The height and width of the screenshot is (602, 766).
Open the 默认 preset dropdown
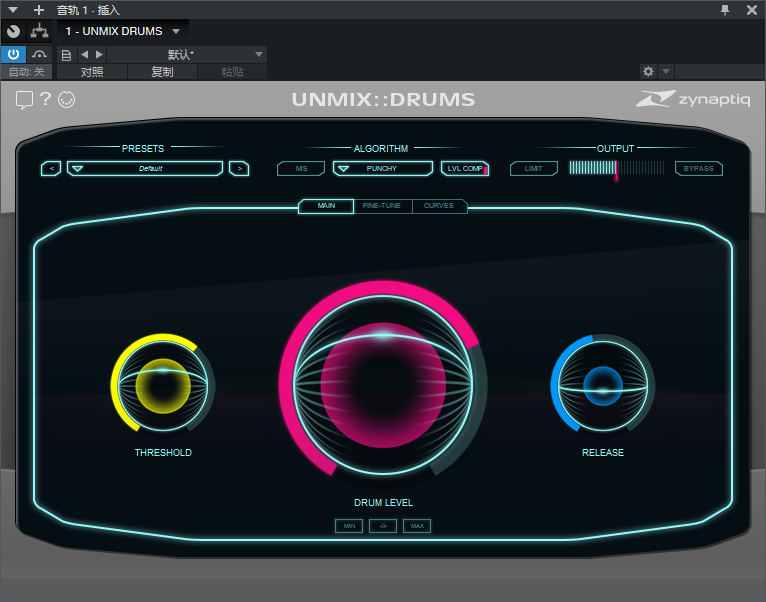(187, 55)
